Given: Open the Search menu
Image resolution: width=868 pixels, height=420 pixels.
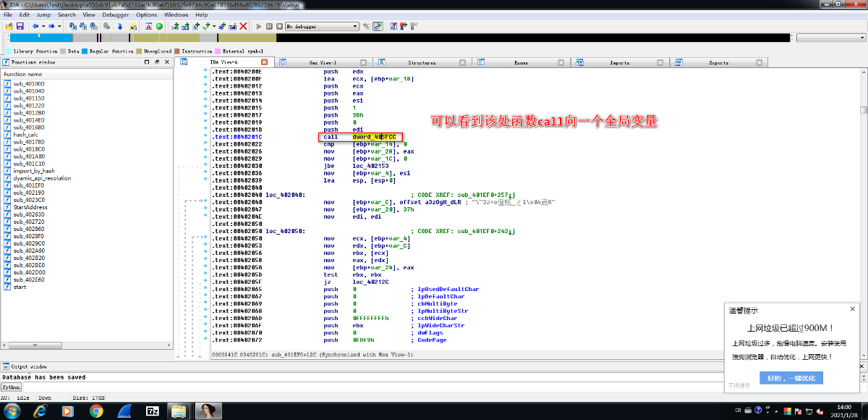Looking at the screenshot, I should tap(67, 14).
